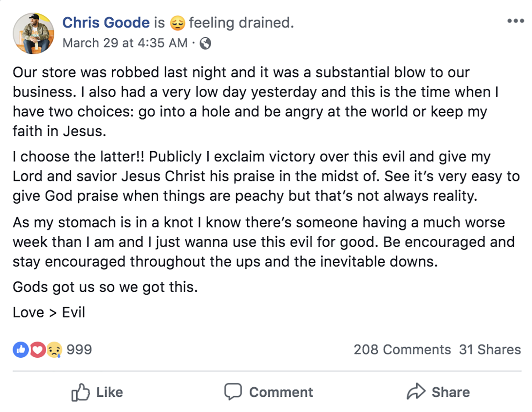Open the three-dot post options menu
The height and width of the screenshot is (412, 532).
(515, 21)
